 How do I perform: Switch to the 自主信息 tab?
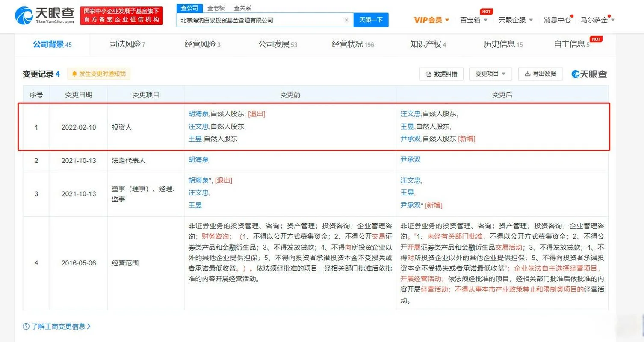(572, 44)
